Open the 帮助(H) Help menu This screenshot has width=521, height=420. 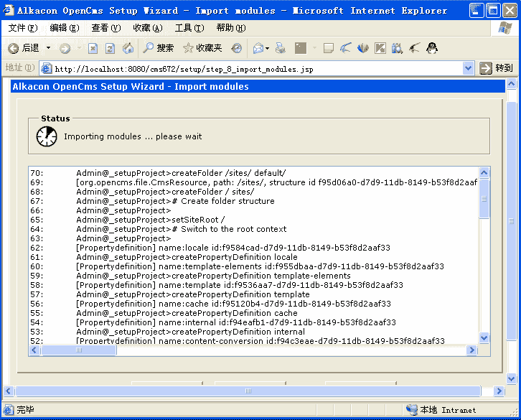click(x=231, y=28)
